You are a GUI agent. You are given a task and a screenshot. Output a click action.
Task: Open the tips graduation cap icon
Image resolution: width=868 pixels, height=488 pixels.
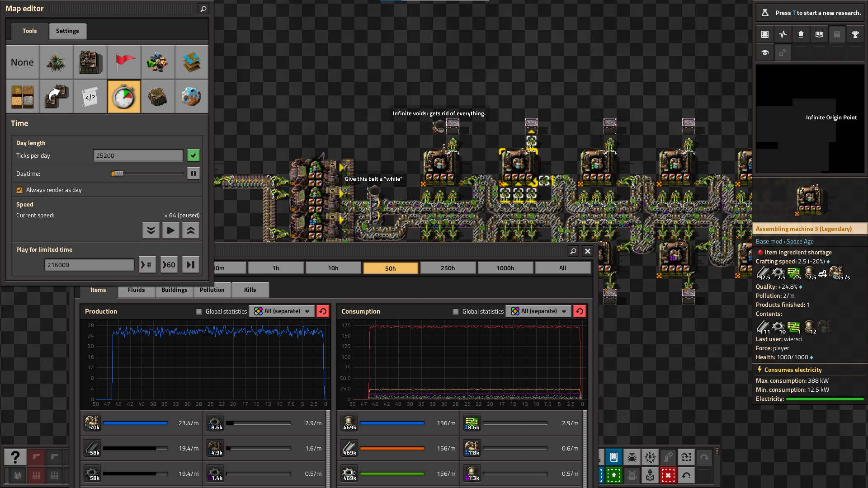click(x=765, y=52)
